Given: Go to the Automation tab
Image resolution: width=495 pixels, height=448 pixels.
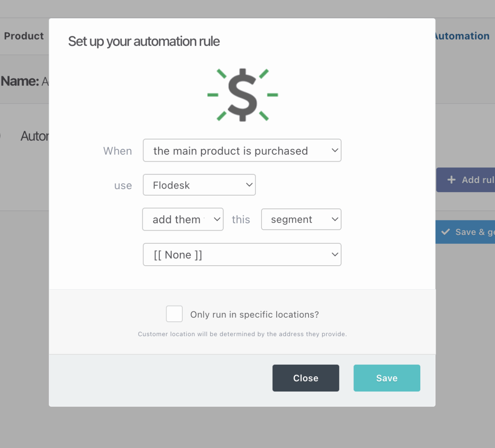Looking at the screenshot, I should click(x=462, y=36).
